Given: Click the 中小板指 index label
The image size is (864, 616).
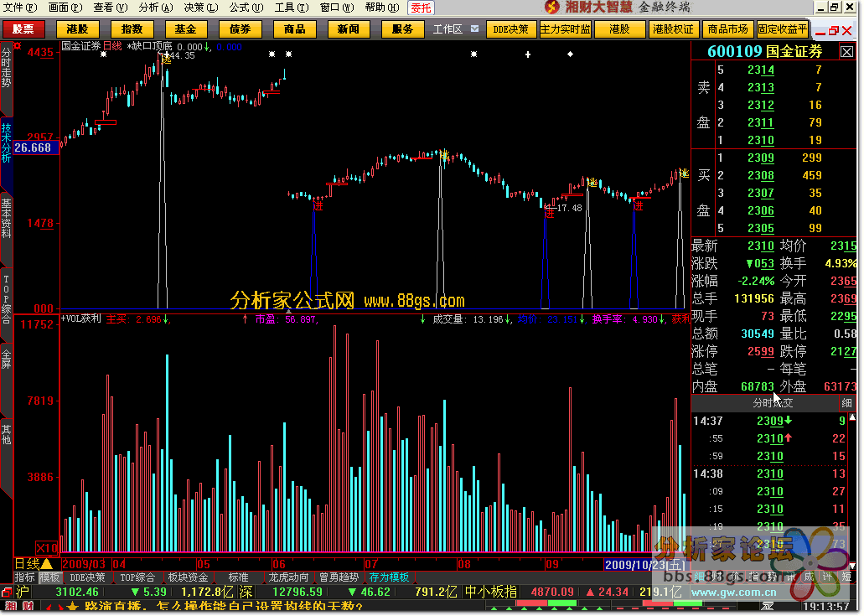Looking at the screenshot, I should point(490,592).
